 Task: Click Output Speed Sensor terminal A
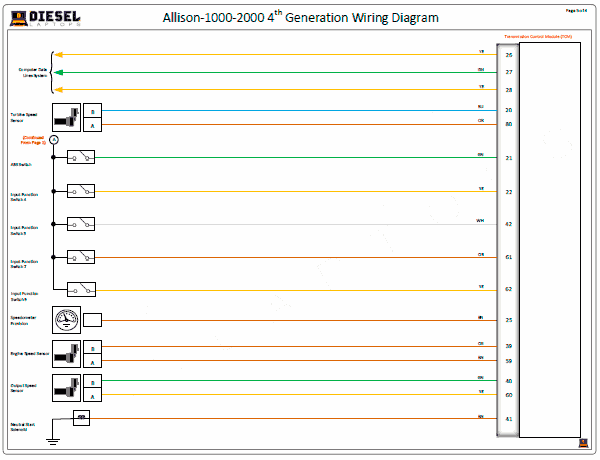(93, 395)
